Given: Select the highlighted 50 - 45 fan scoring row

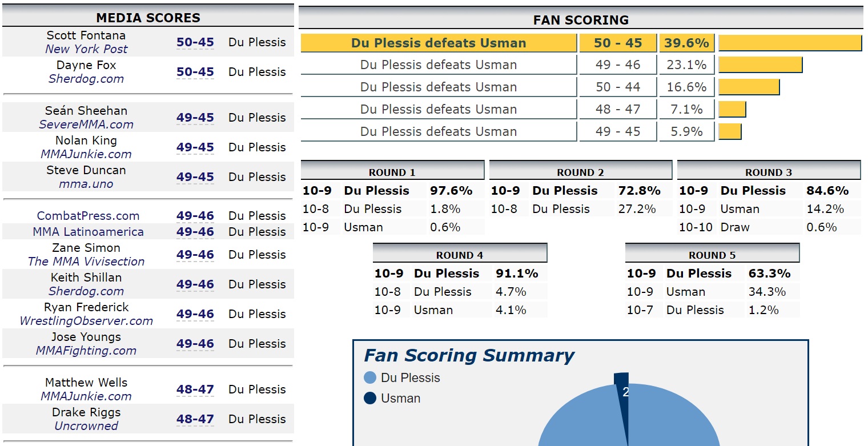Looking at the screenshot, I should (x=581, y=43).
